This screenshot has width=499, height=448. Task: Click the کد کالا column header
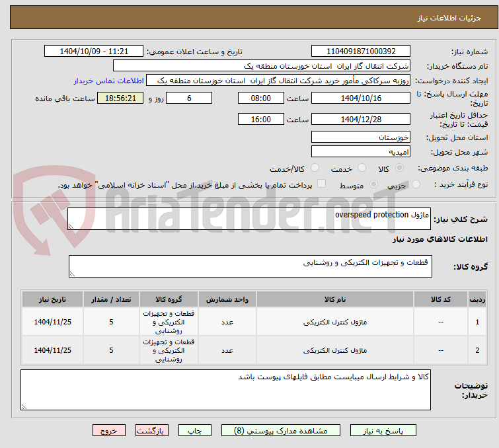pos(441,299)
